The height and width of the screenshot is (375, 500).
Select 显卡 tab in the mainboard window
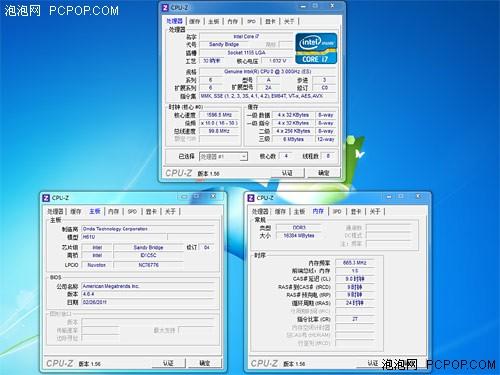tap(151, 211)
